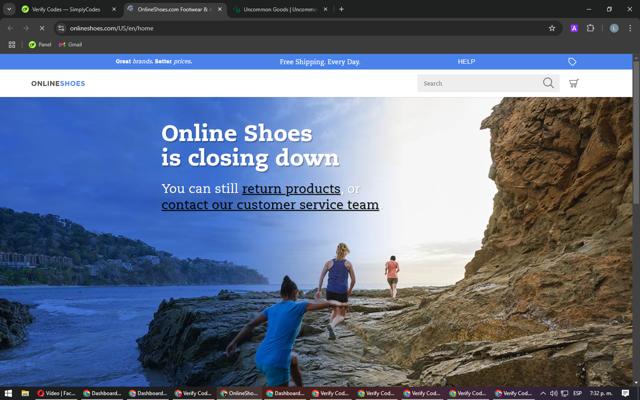
Task: Open the Chrome profile avatar
Action: (x=614, y=28)
